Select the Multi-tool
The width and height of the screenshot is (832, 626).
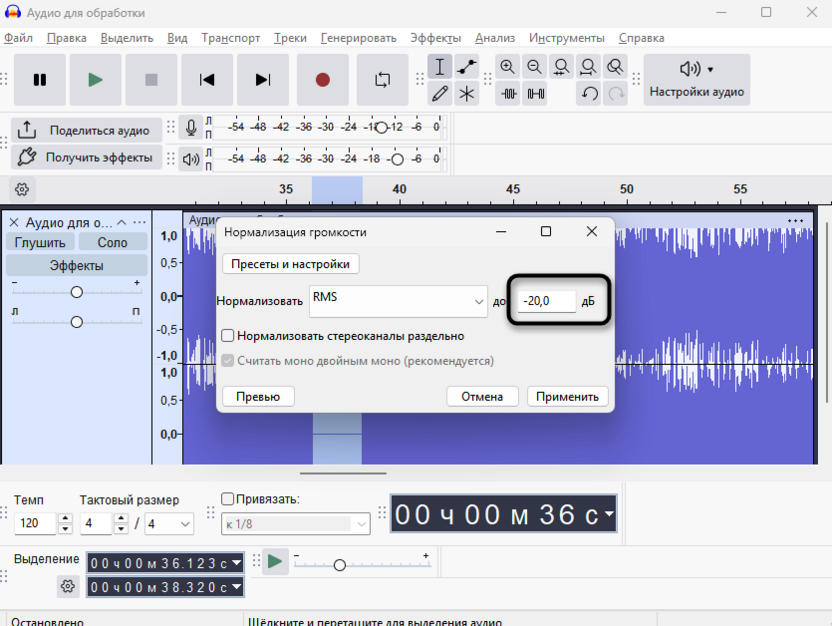[x=466, y=94]
